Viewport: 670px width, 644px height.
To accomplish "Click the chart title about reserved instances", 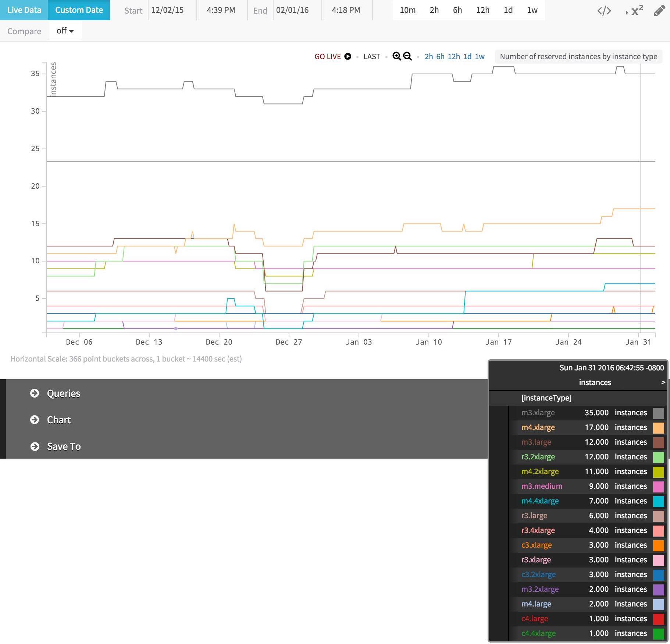I will pyautogui.click(x=578, y=56).
